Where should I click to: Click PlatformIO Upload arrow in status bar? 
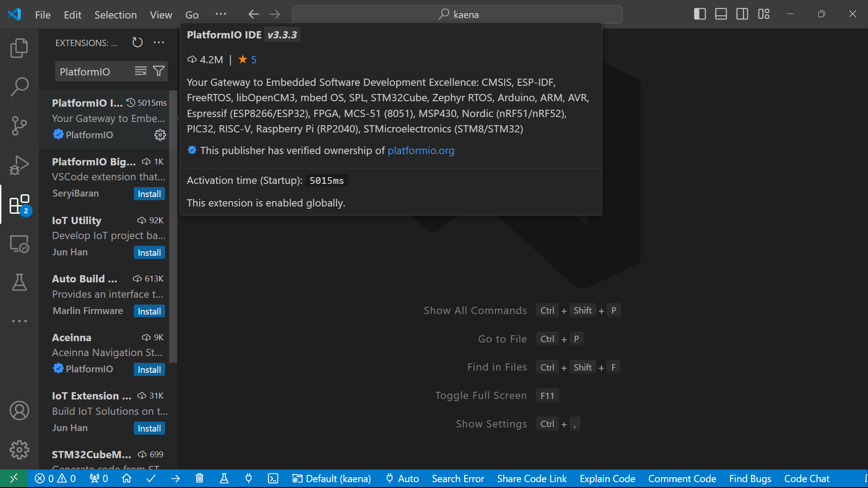pyautogui.click(x=175, y=479)
